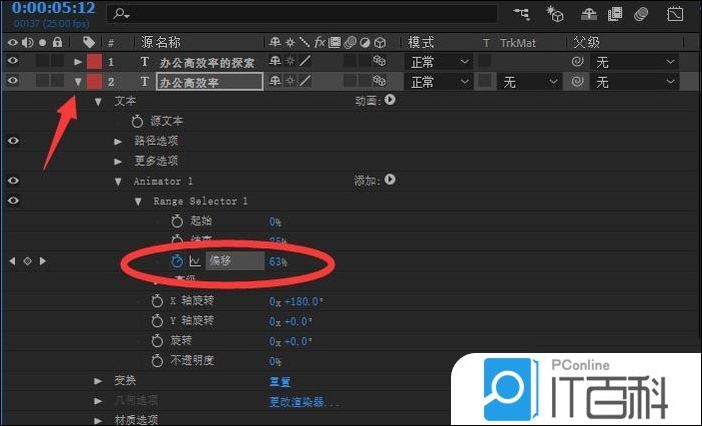The height and width of the screenshot is (426, 702).
Task: Toggle Draft 3D icon in timeline toolbar
Action: [554, 14]
